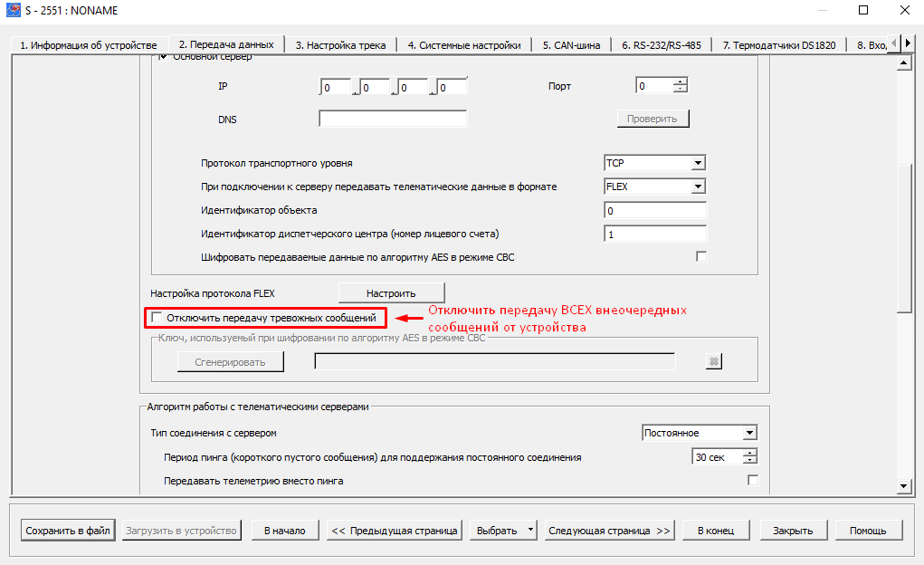924x565 pixels.
Task: Open the TCP transport protocol dropdown
Action: coord(697,164)
